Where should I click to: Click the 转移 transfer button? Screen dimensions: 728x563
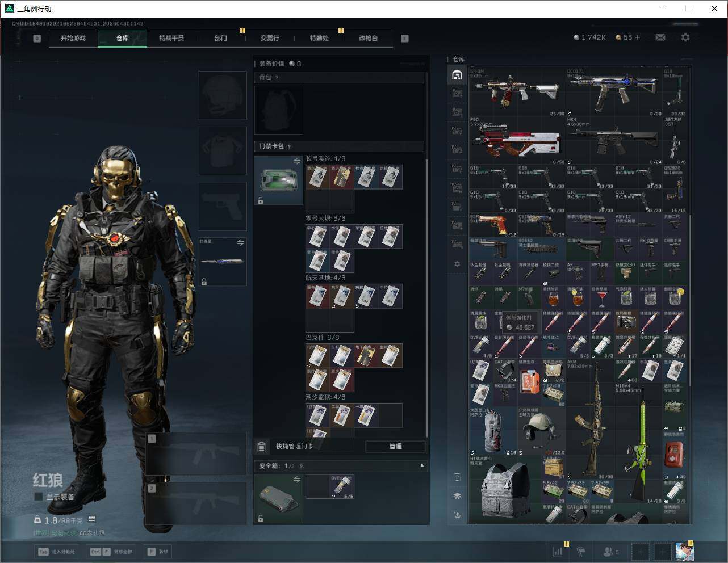pyautogui.click(x=158, y=552)
